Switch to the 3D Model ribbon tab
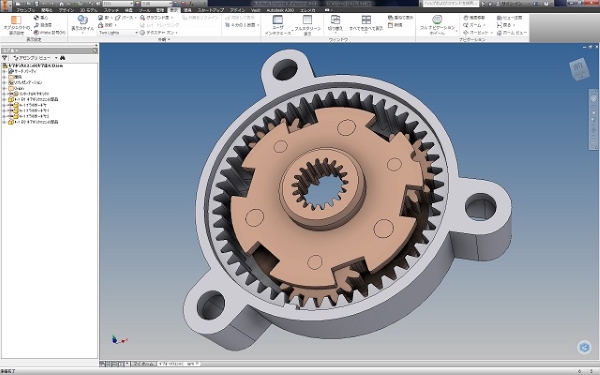 (x=88, y=10)
